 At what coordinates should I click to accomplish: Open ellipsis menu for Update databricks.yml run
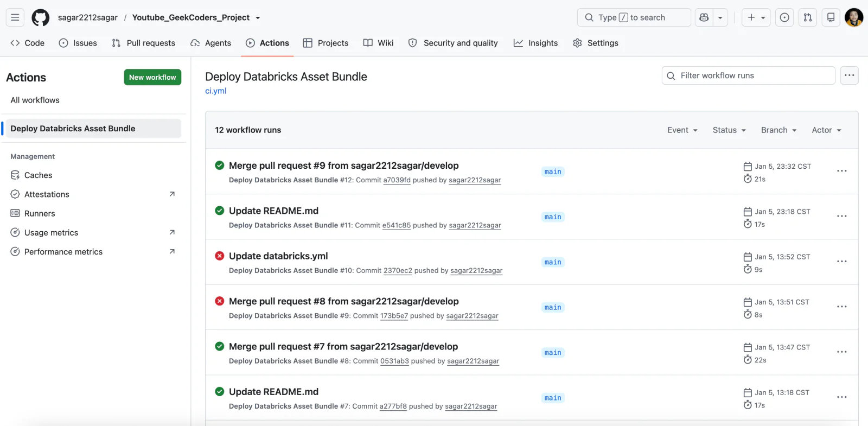coord(842,262)
